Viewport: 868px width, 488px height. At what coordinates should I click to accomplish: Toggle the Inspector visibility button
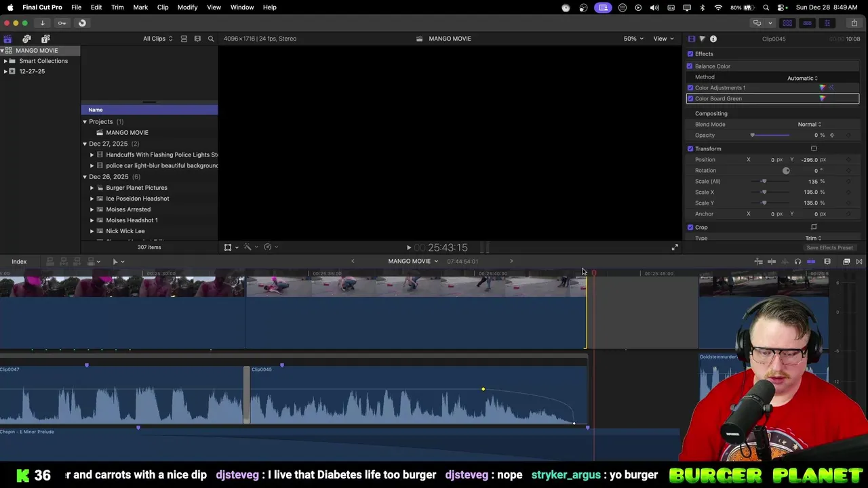[827, 23]
